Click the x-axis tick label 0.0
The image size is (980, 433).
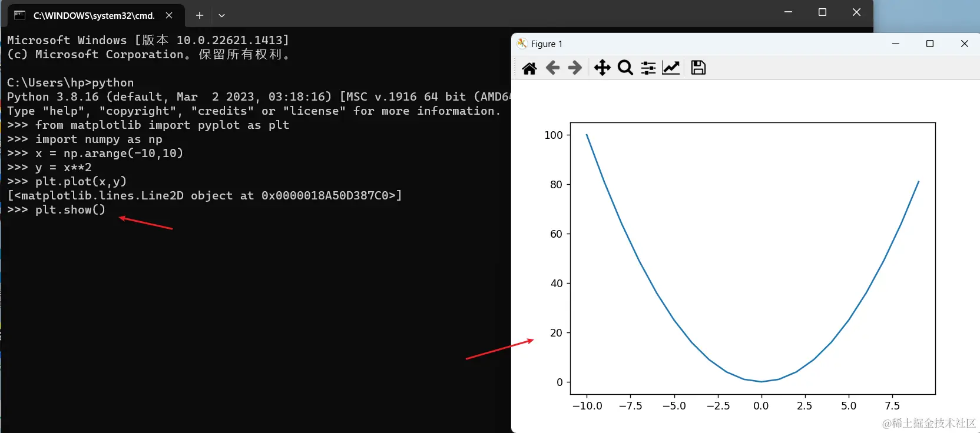tap(761, 406)
